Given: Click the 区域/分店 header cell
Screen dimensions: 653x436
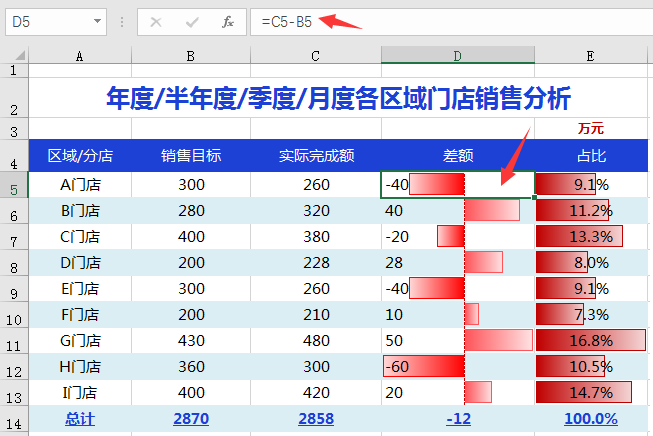Looking at the screenshot, I should pyautogui.click(x=80, y=156).
